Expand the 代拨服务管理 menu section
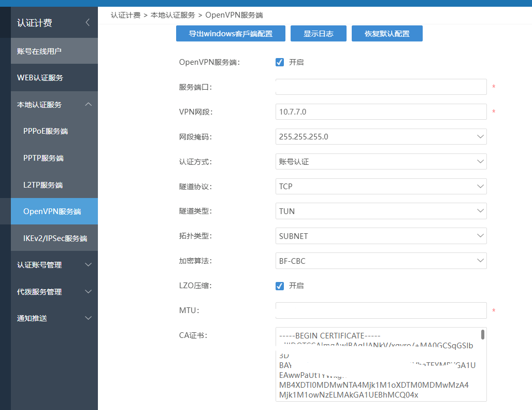This screenshot has height=410, width=532. point(88,292)
